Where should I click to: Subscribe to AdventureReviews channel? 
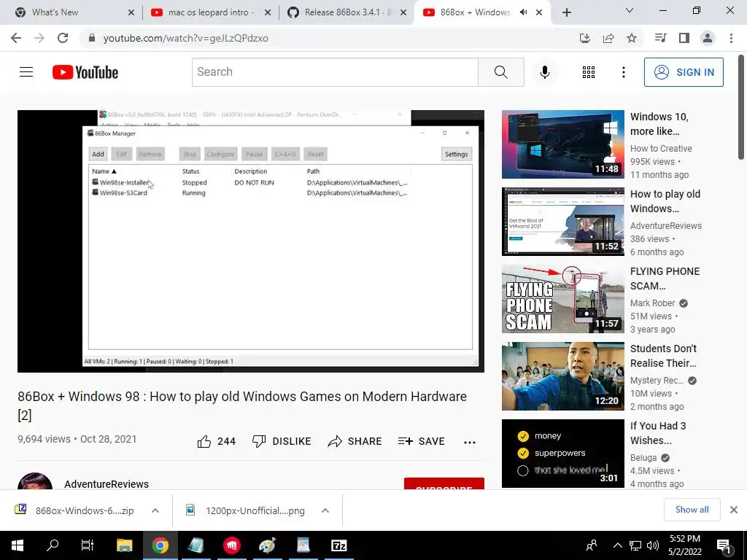pyautogui.click(x=444, y=484)
